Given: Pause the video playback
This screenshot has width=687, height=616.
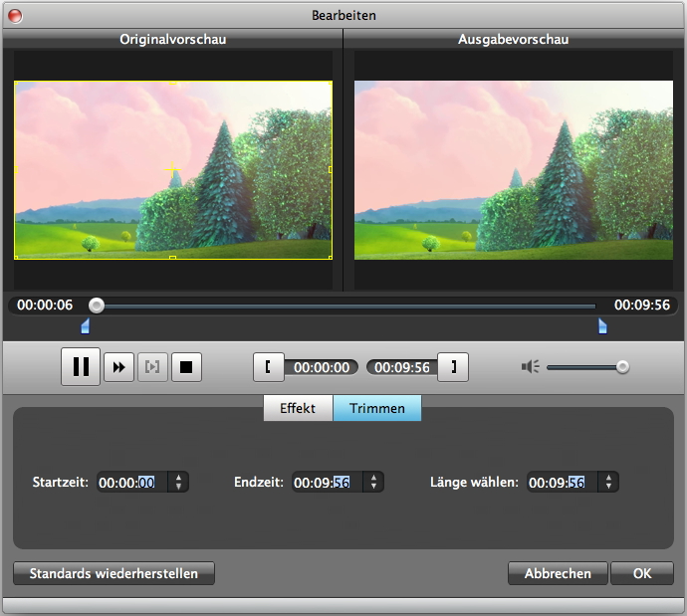Looking at the screenshot, I should pyautogui.click(x=81, y=367).
